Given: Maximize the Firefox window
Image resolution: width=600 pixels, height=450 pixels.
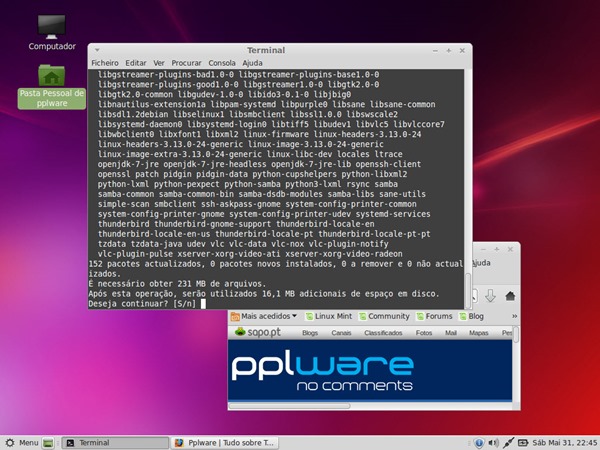Looking at the screenshot, I should 497,249.
